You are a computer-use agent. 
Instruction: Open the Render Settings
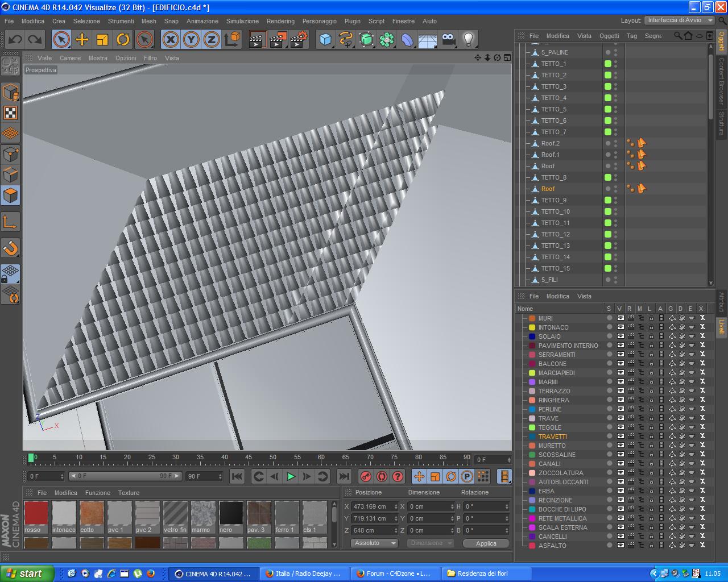point(299,40)
